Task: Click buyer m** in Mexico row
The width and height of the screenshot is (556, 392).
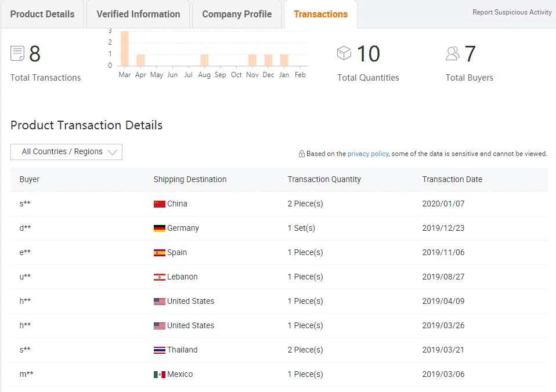Action: [26, 374]
